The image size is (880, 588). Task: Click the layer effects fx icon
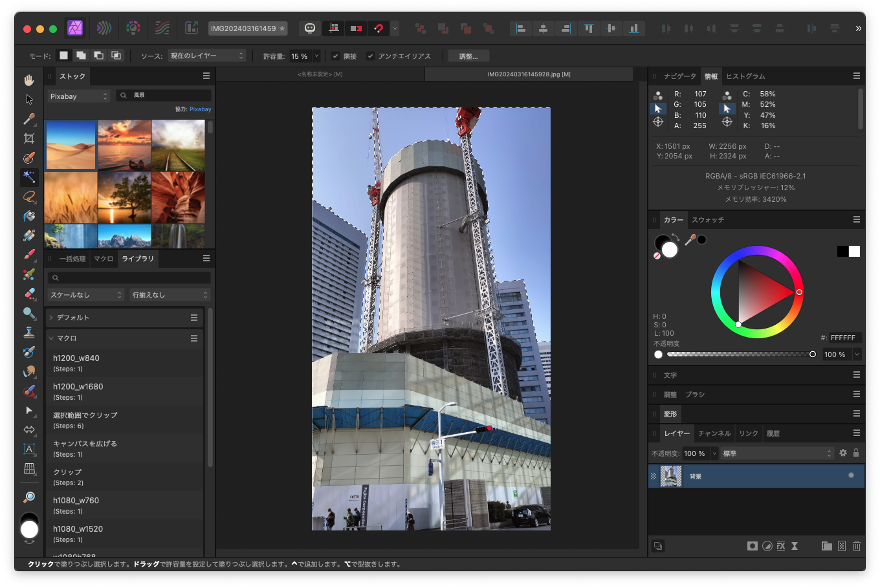click(781, 546)
